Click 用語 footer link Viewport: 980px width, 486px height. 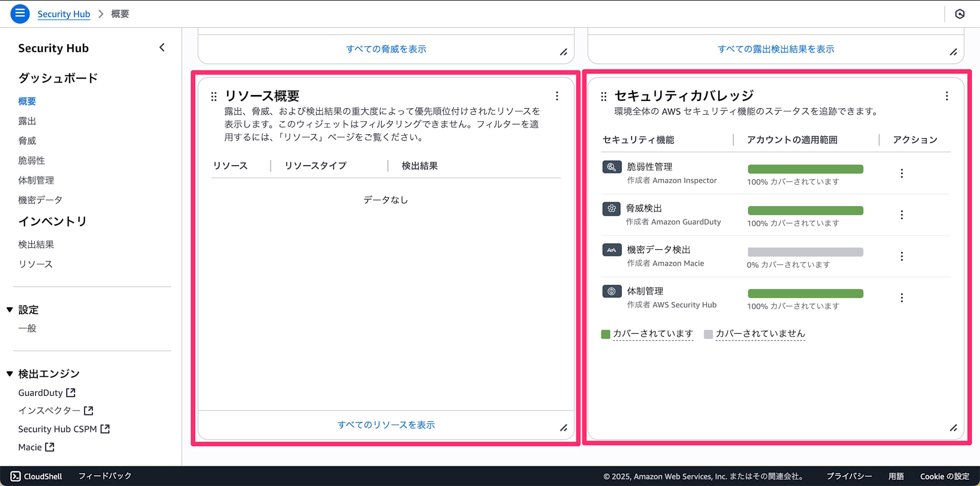pos(896,476)
